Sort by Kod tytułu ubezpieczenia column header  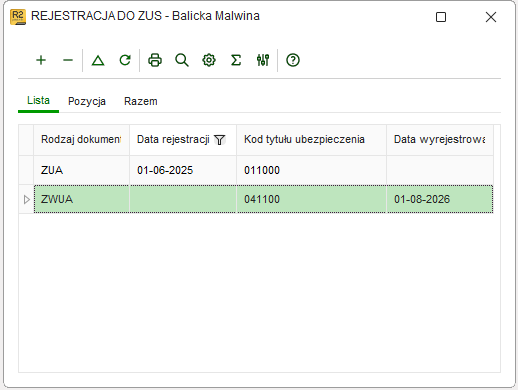pyautogui.click(x=311, y=139)
